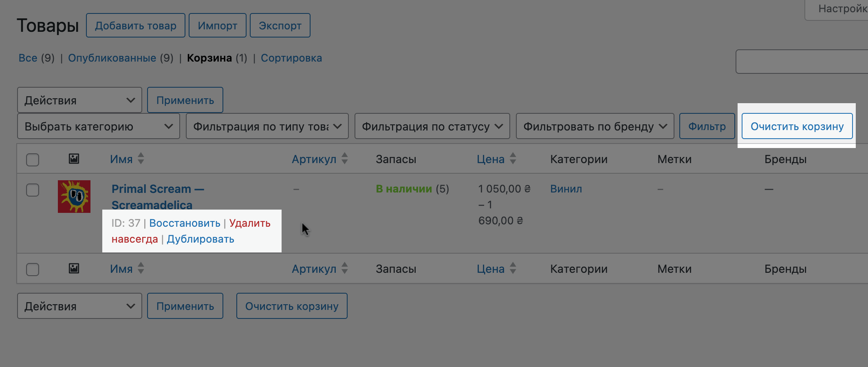Click the top Очистить корзину button

pos(797,126)
